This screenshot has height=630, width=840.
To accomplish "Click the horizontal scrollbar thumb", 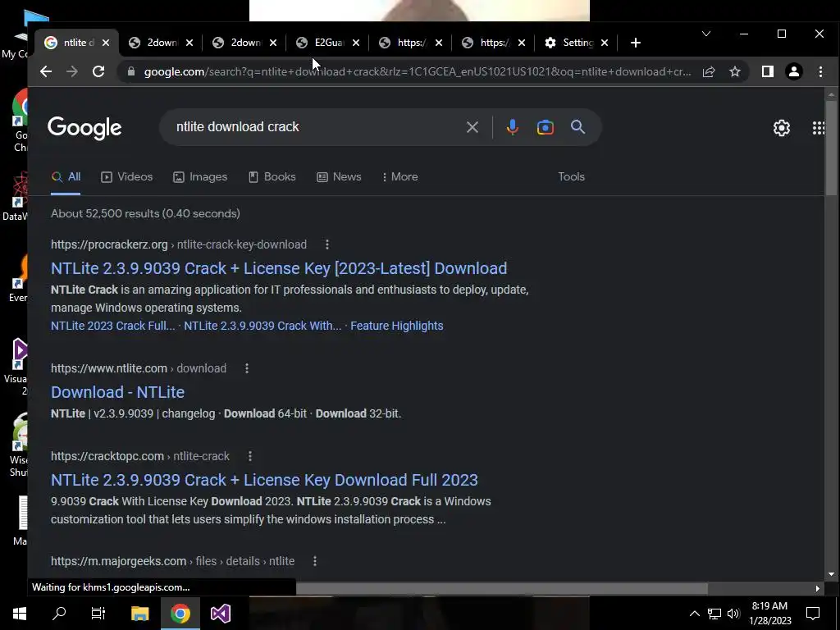I will pos(502,589).
